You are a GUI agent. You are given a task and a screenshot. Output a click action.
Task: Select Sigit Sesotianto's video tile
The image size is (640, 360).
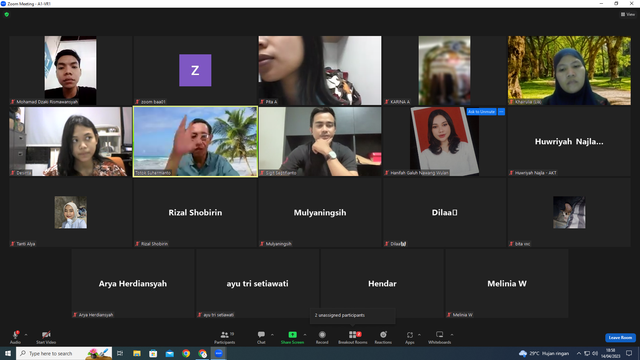[320, 141]
